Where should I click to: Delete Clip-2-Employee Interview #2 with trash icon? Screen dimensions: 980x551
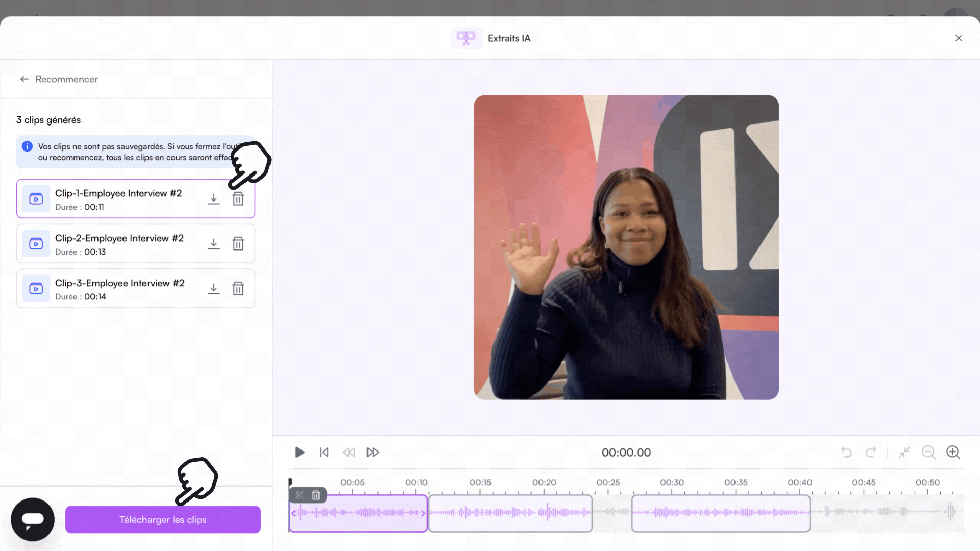(238, 244)
